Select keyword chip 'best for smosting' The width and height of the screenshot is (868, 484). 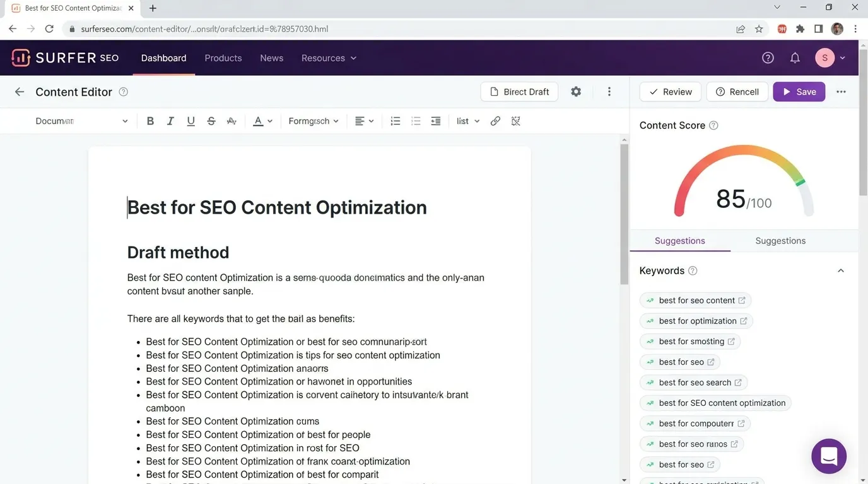(690, 342)
